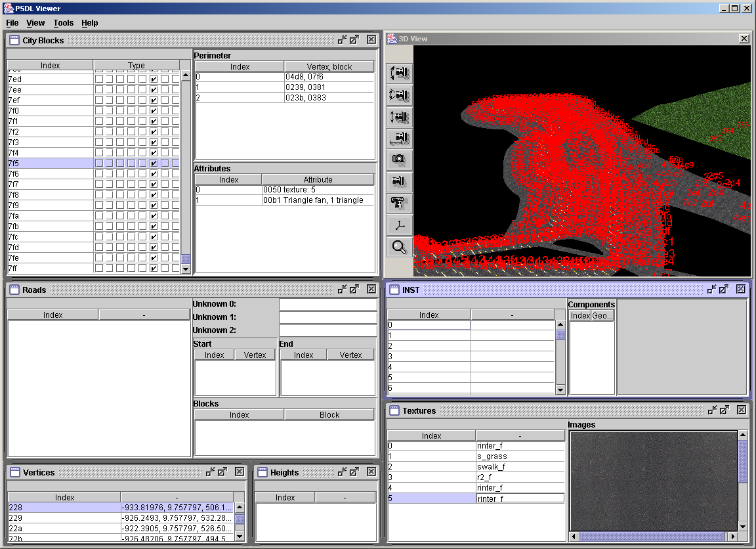
Task: Click the "Vertex, block" column header
Action: (x=329, y=66)
